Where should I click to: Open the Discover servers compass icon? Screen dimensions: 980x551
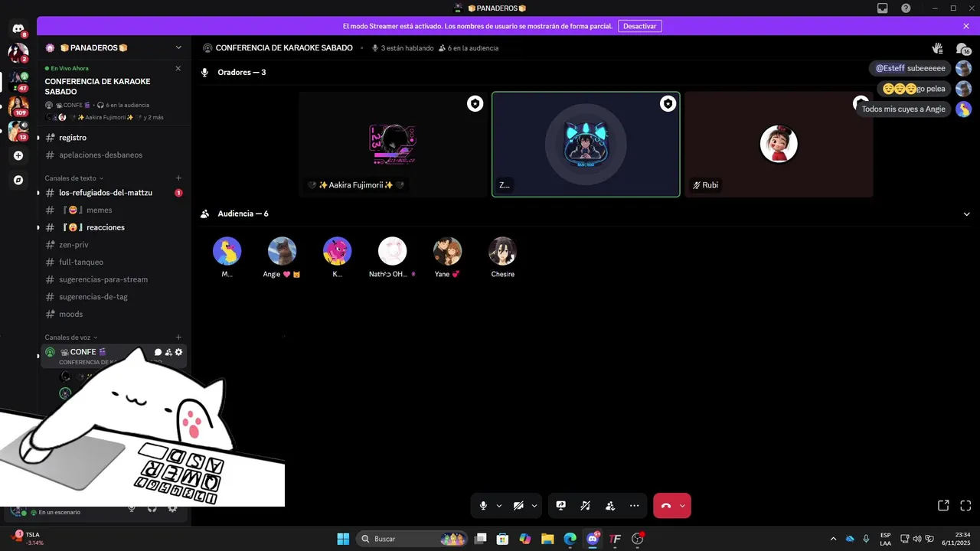point(18,180)
